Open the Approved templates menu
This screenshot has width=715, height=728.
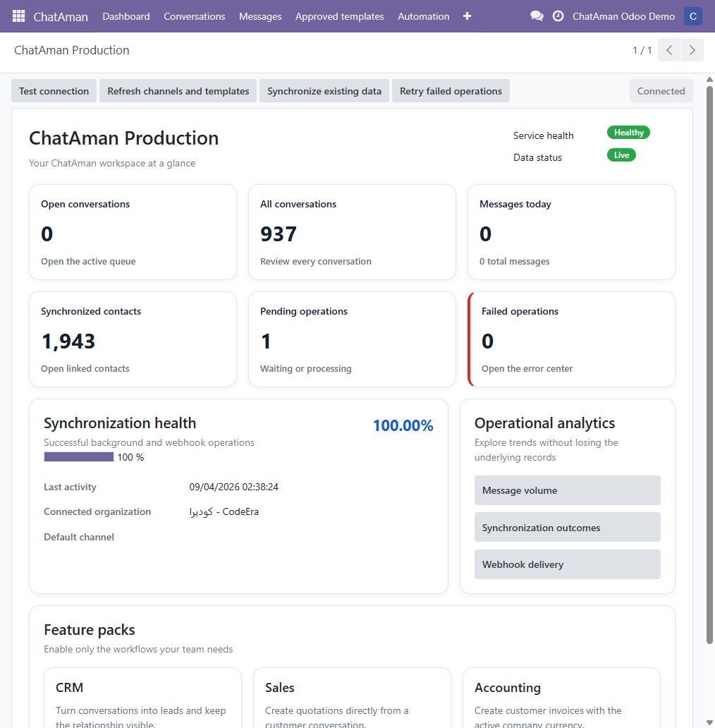point(340,16)
